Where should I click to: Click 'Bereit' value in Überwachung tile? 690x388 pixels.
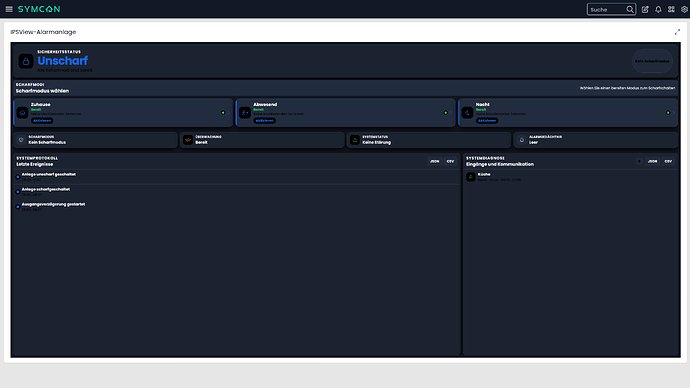click(x=201, y=143)
